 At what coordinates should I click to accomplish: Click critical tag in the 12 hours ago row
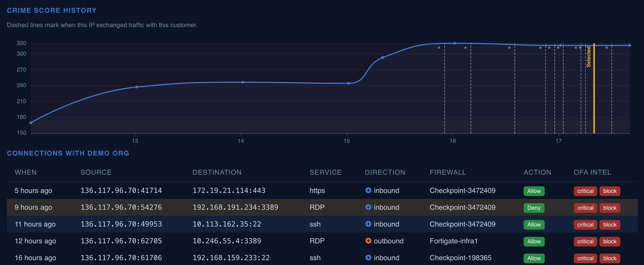coord(585,241)
